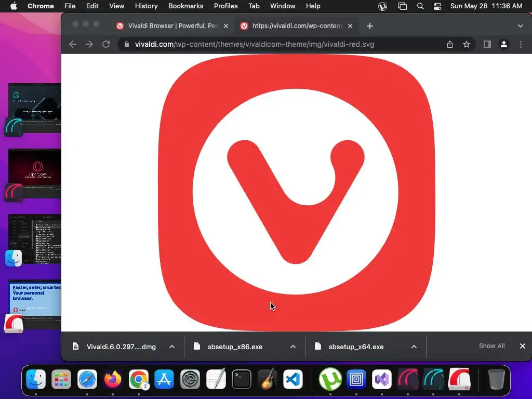This screenshot has width=532, height=399.
Task: Expand the tab search dropdown arrow
Action: click(x=521, y=26)
